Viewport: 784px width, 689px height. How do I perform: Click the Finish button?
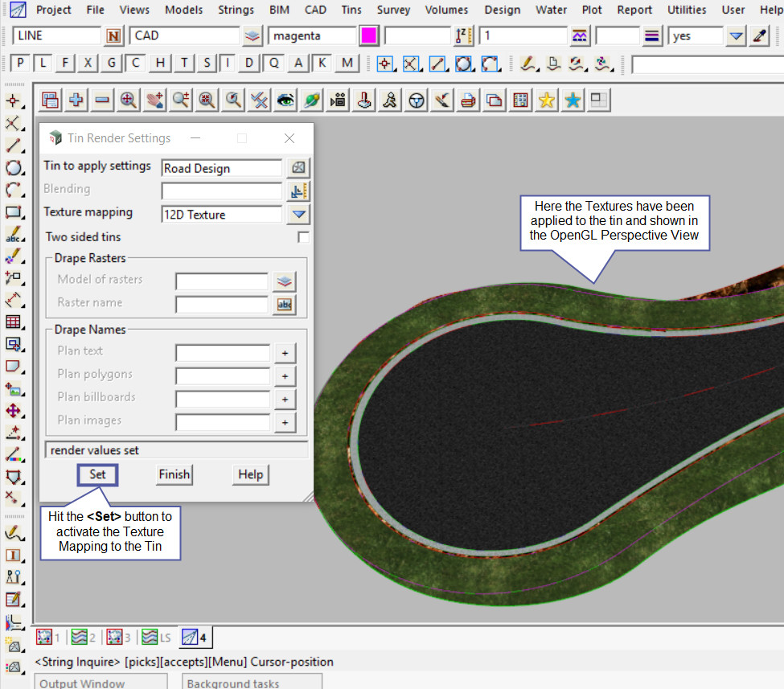click(x=174, y=474)
